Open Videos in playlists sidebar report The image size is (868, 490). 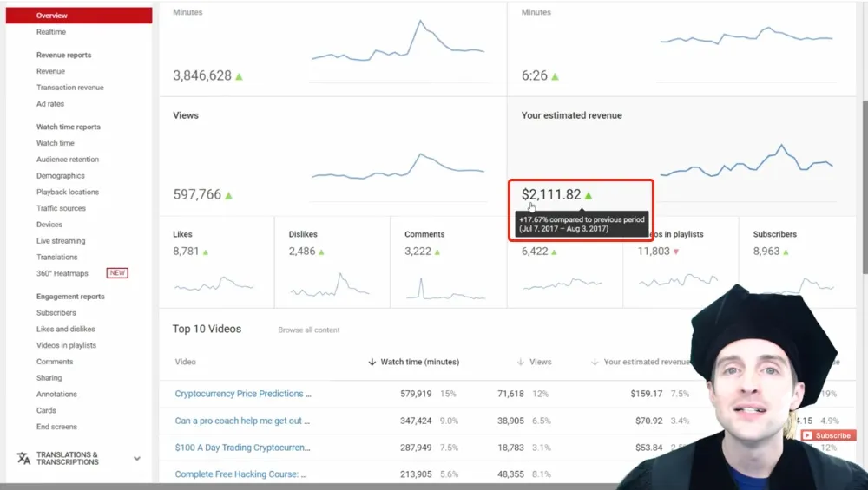tap(67, 346)
